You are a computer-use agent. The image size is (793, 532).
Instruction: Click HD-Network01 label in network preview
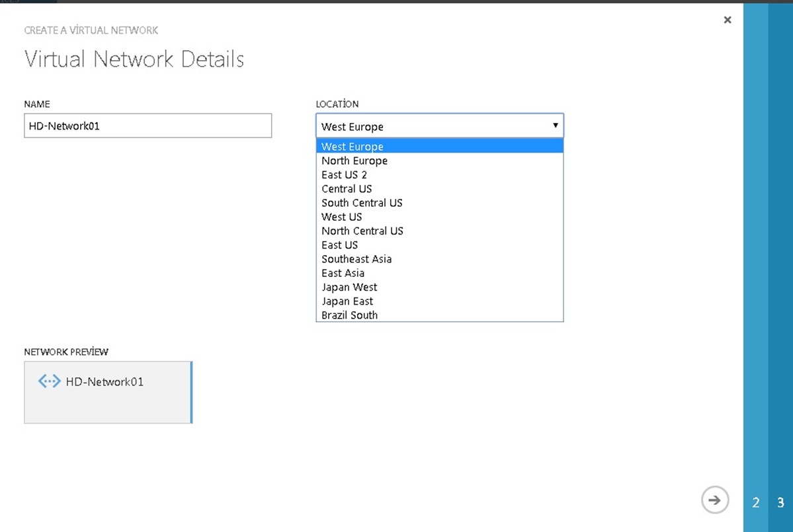pyautogui.click(x=104, y=381)
